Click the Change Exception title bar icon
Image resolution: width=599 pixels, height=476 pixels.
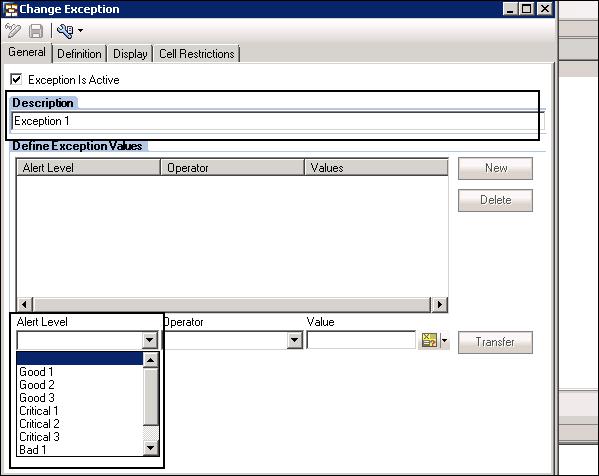coord(10,9)
